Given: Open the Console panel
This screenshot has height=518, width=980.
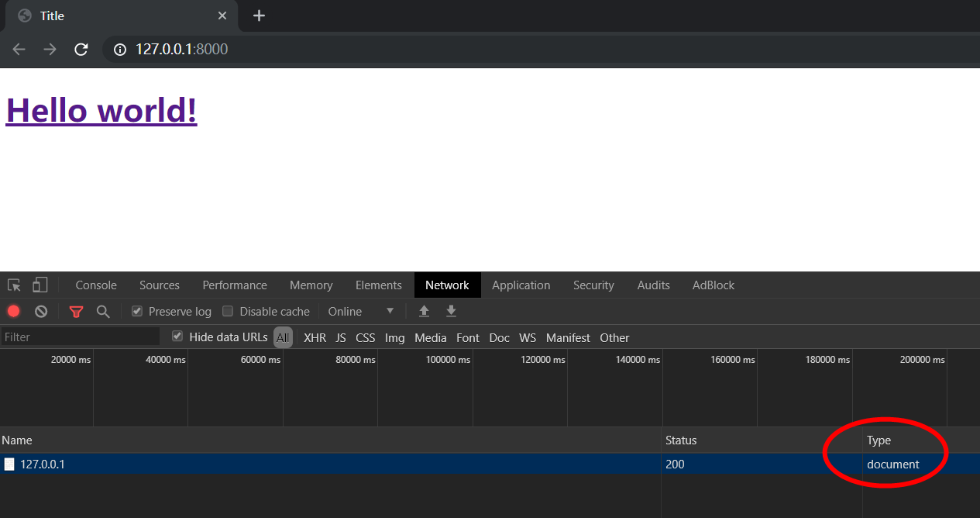Looking at the screenshot, I should click(x=96, y=285).
